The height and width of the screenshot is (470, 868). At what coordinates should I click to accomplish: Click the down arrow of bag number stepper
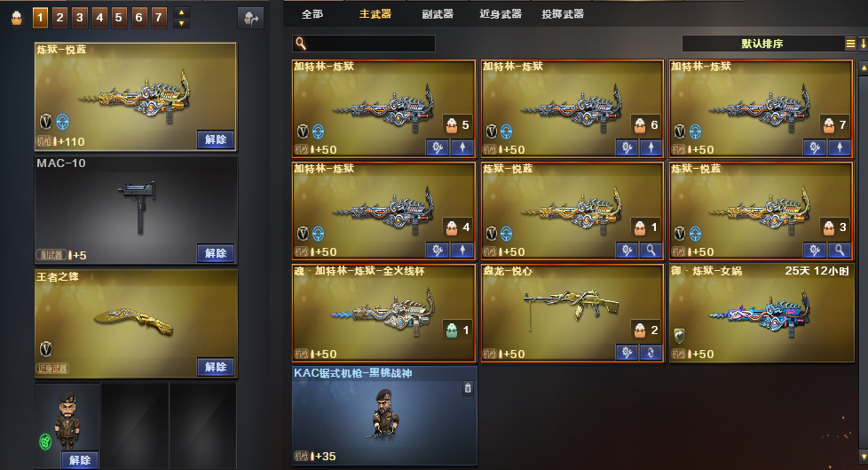(x=181, y=23)
